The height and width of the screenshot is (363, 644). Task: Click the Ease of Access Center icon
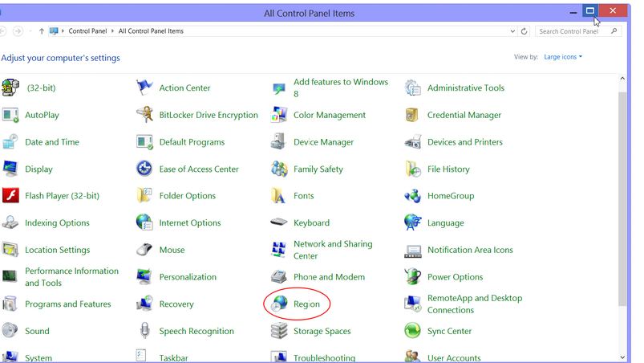point(144,169)
